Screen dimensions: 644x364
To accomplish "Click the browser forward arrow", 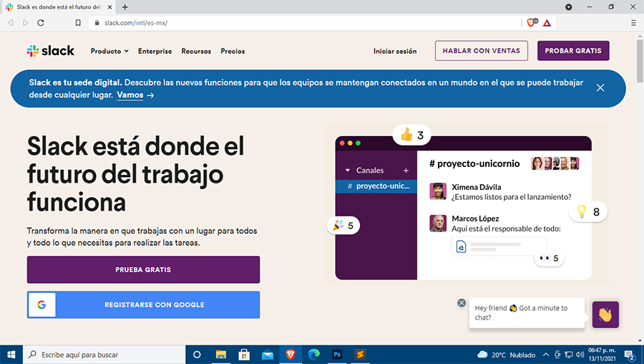I will pos(26,23).
